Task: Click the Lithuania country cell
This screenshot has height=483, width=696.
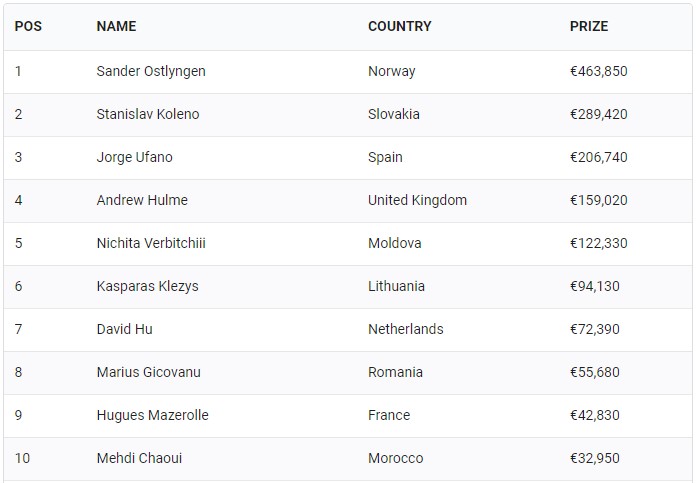Action: coord(396,286)
